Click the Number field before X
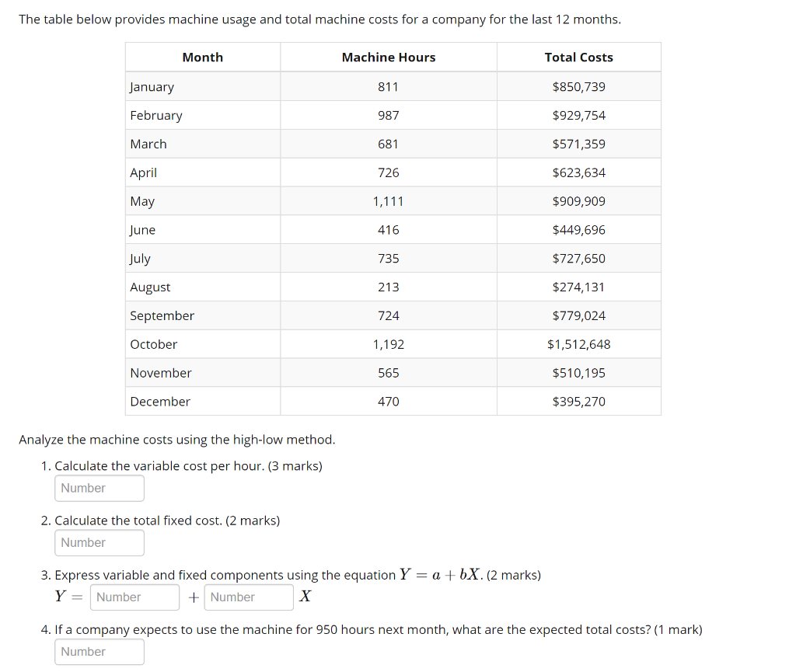This screenshot has height=672, width=796. pyautogui.click(x=249, y=597)
